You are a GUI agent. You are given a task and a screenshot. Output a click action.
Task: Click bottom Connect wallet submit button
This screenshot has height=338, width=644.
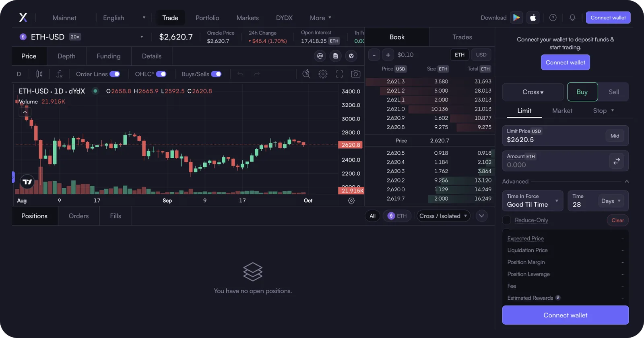point(566,315)
